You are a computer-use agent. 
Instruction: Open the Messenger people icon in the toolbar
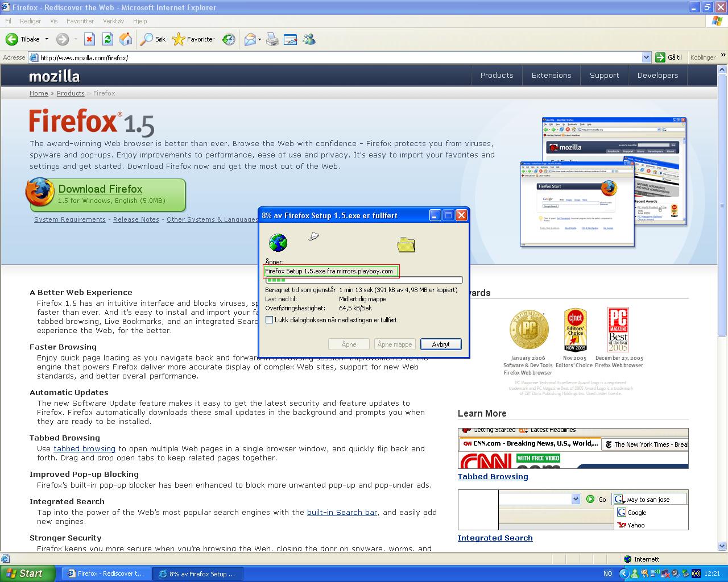pos(309,39)
